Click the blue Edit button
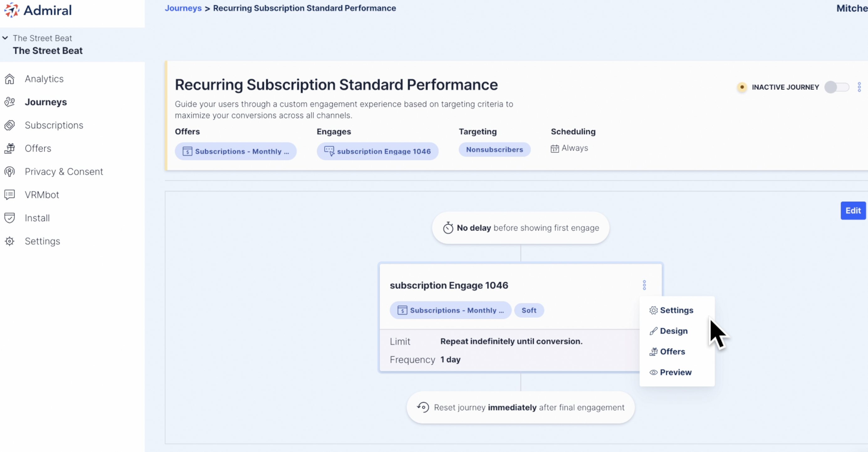The width and height of the screenshot is (868, 452). (853, 211)
